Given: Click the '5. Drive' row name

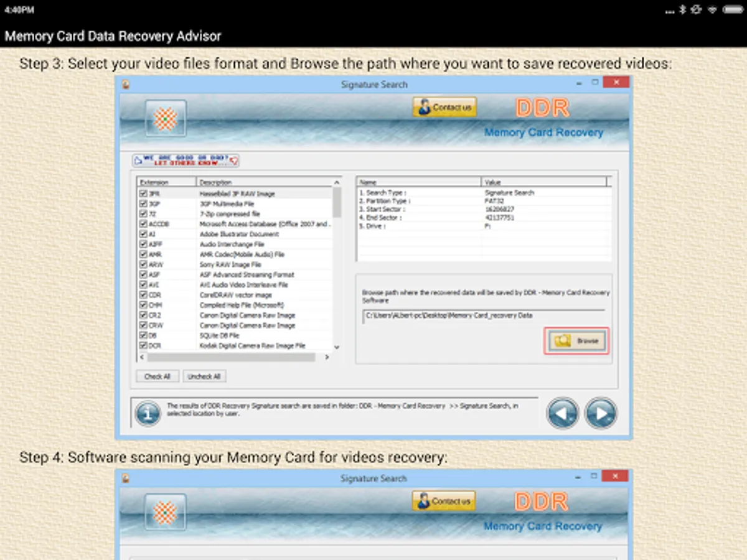Looking at the screenshot, I should coord(372,226).
